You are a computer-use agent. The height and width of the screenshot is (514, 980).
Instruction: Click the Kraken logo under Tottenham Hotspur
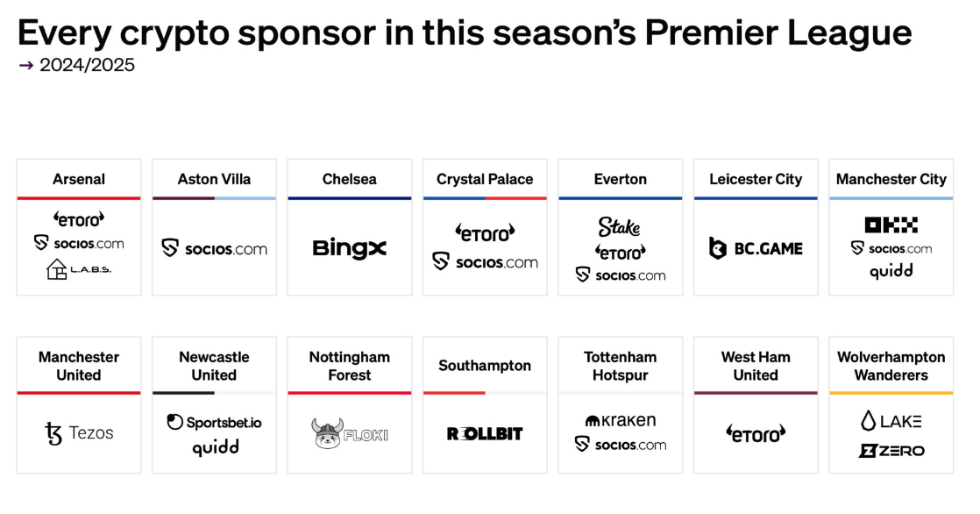pyautogui.click(x=620, y=420)
